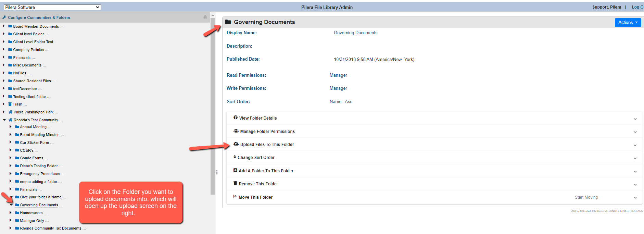The width and height of the screenshot is (644, 234).
Task: Open the Upload Files To This Folder section
Action: pyautogui.click(x=434, y=145)
